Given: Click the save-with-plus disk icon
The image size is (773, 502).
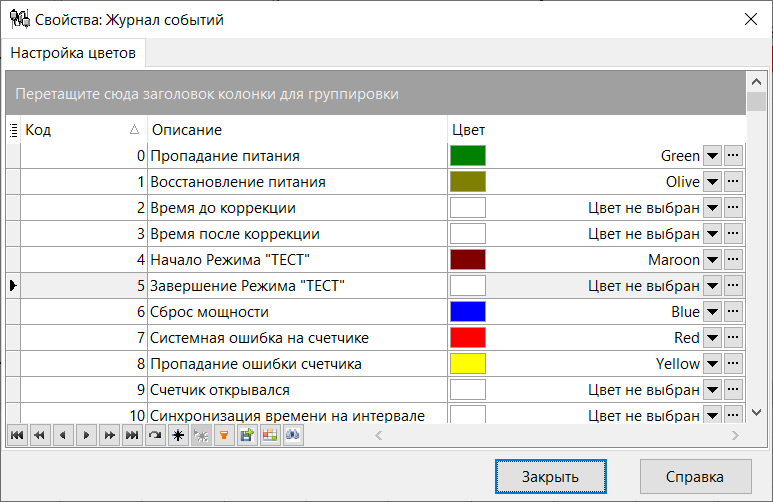Looking at the screenshot, I should 247,435.
